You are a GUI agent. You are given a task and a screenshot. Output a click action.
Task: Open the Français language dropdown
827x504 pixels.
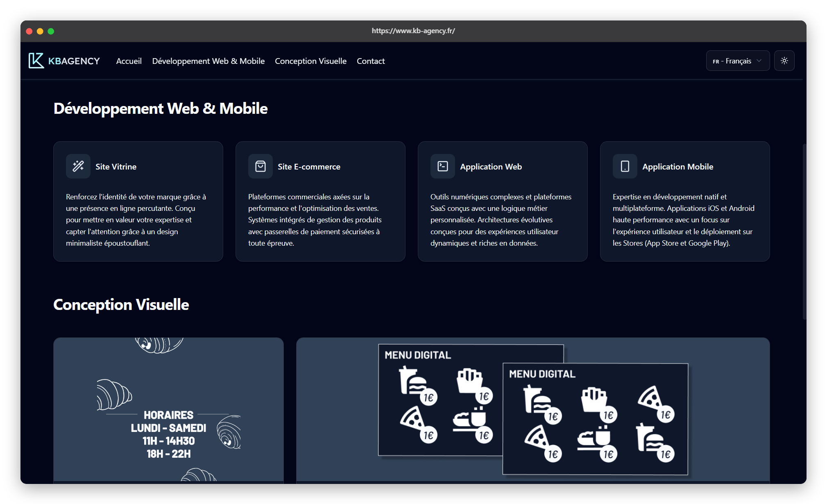tap(737, 60)
